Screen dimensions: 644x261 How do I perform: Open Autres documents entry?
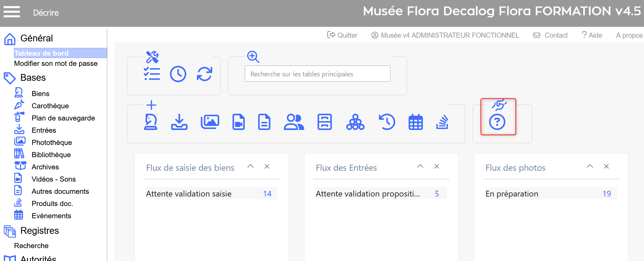[x=60, y=191]
